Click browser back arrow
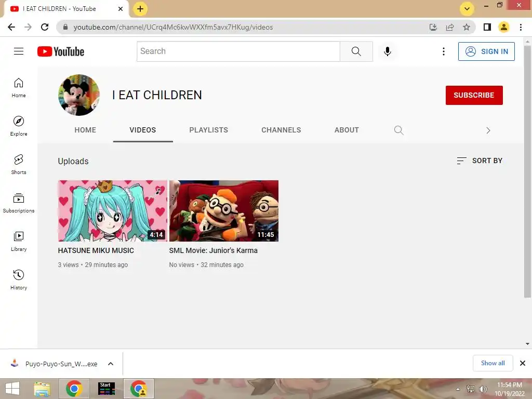The height and width of the screenshot is (399, 532). tap(11, 27)
